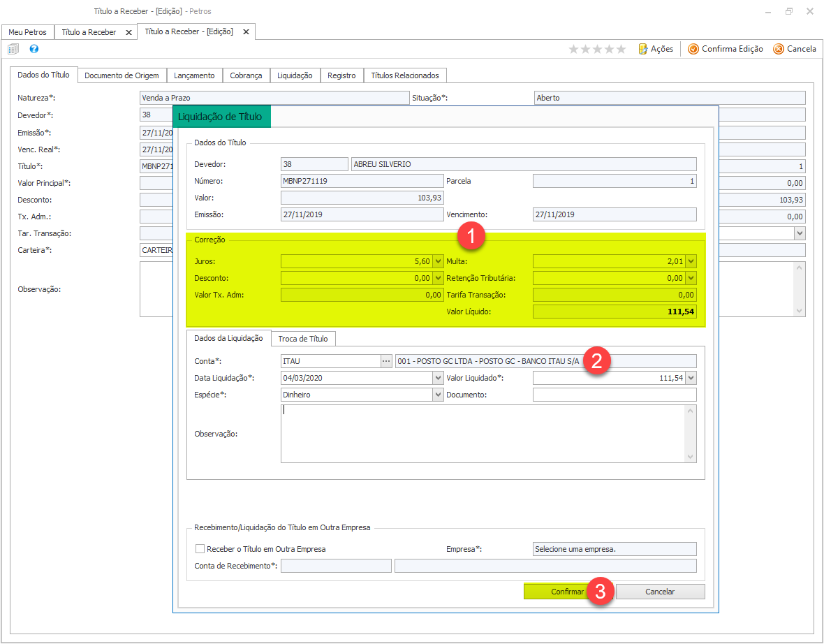The width and height of the screenshot is (824, 644).
Task: Open the Liquidação tab
Action: 295,75
